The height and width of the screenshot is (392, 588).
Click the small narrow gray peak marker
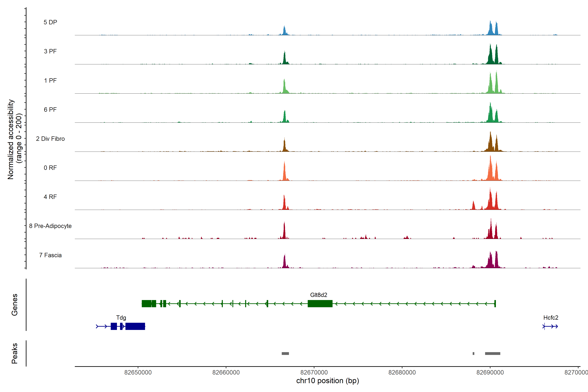point(474,353)
